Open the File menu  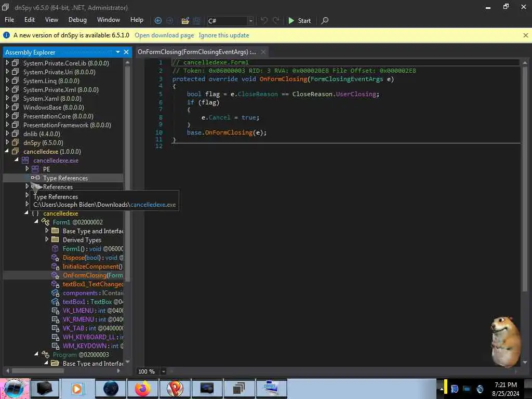click(9, 20)
